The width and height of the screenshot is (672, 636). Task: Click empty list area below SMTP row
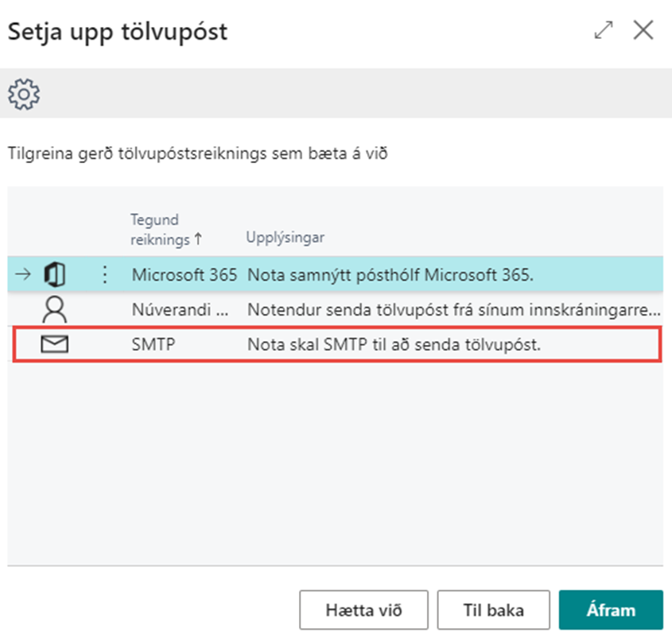coord(334,461)
